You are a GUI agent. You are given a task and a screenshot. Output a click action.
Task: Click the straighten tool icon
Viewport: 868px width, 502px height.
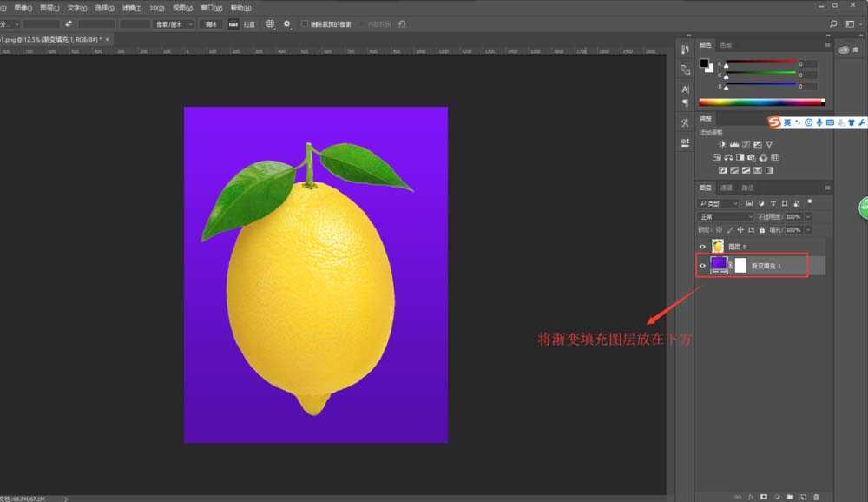(x=233, y=24)
